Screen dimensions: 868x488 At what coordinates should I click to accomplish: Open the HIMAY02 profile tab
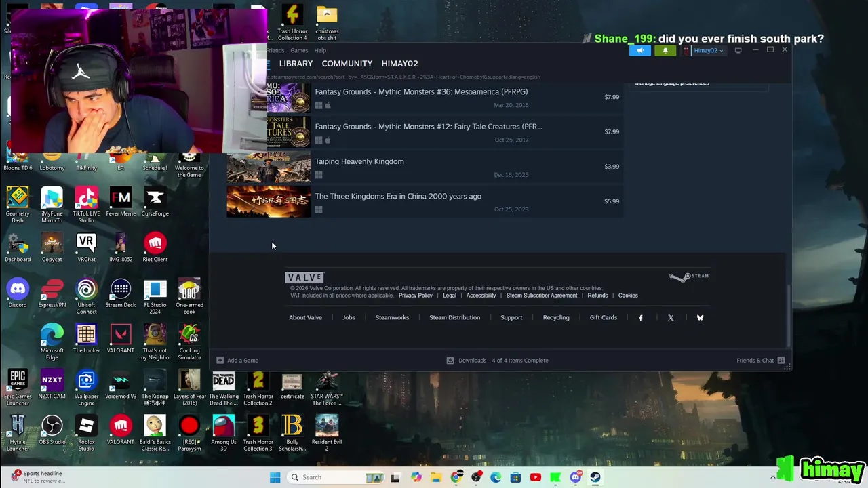pyautogui.click(x=399, y=64)
